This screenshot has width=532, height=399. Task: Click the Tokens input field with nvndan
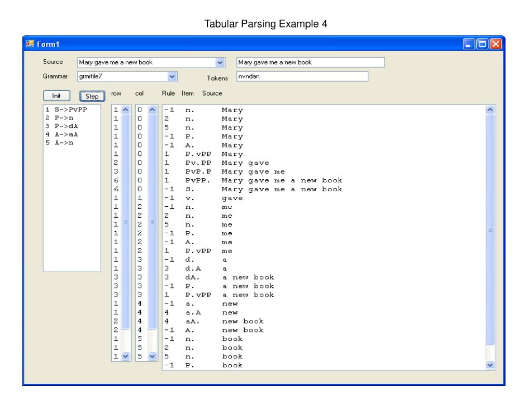[x=302, y=76]
